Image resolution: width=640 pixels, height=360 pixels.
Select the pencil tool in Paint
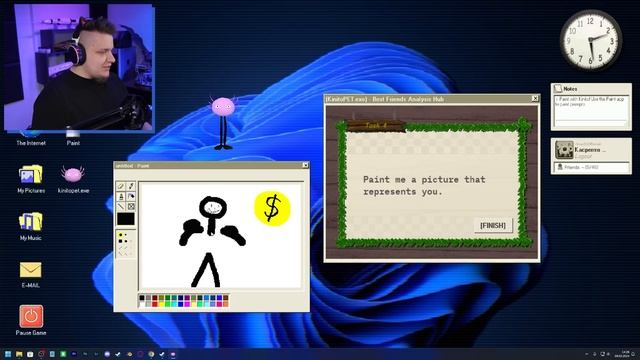120,186
